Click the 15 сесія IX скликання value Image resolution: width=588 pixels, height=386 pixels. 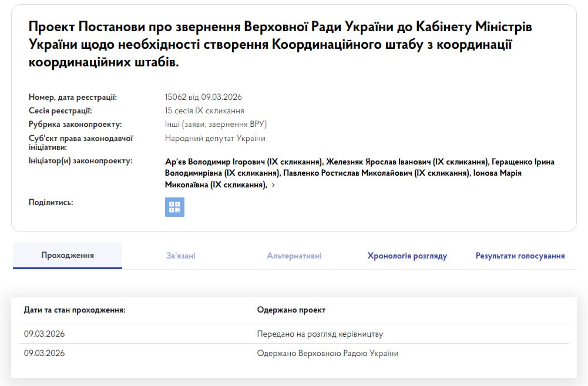click(x=204, y=110)
